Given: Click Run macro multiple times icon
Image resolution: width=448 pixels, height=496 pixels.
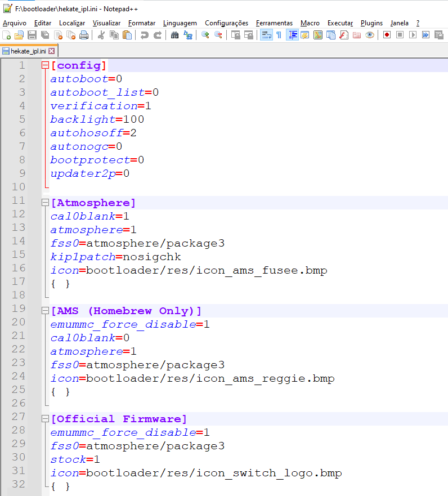Looking at the screenshot, I should pos(425,35).
